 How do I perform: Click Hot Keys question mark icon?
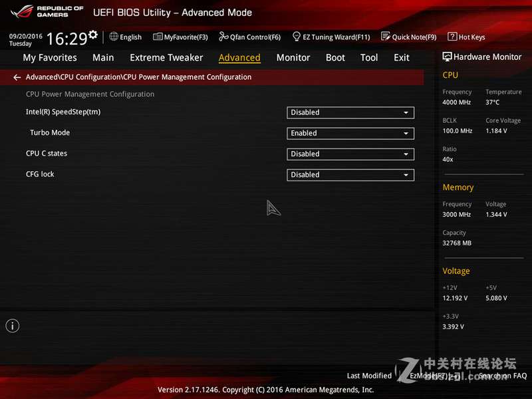pos(452,37)
